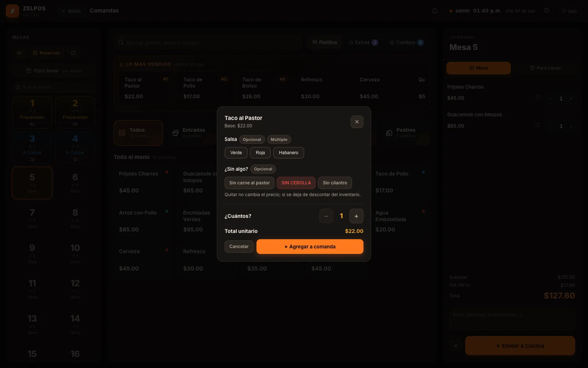Toggle Sin carne al pastor
The image size is (588, 368).
pyautogui.click(x=250, y=183)
